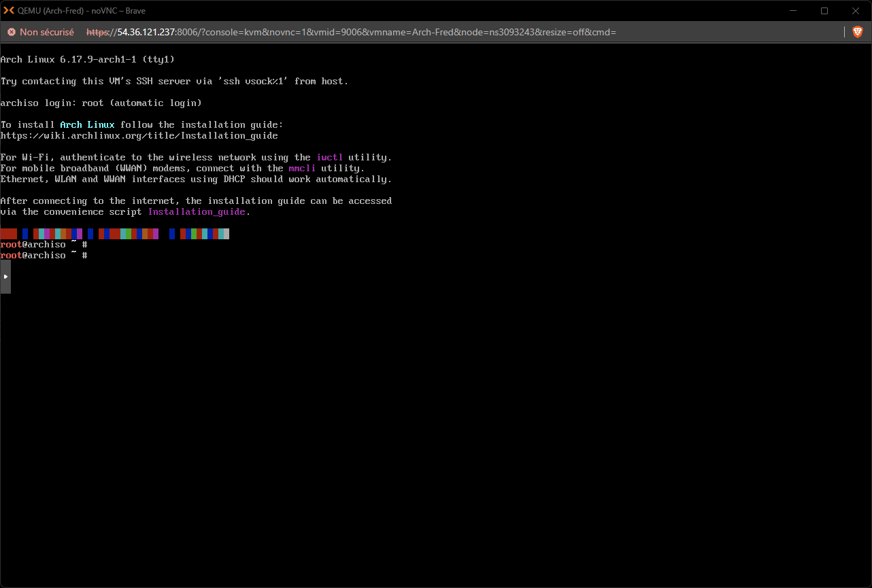This screenshot has height=588, width=872.
Task: Click the first red block of color bar
Action: pos(8,234)
